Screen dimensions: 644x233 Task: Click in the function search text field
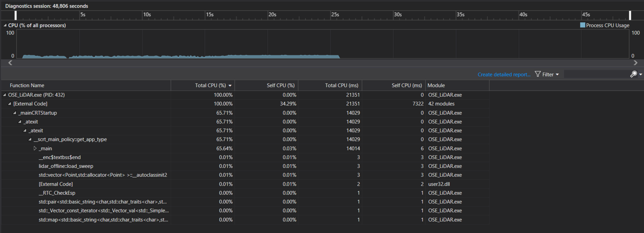point(596,74)
